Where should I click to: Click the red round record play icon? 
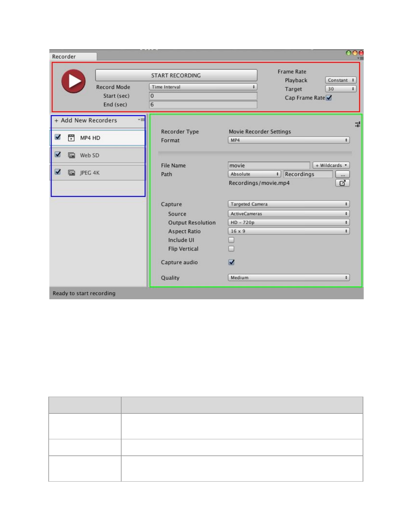tap(73, 81)
